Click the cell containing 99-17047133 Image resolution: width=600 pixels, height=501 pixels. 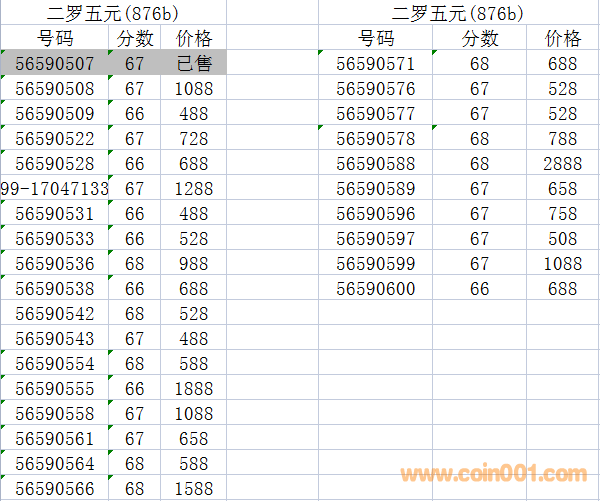(54, 189)
